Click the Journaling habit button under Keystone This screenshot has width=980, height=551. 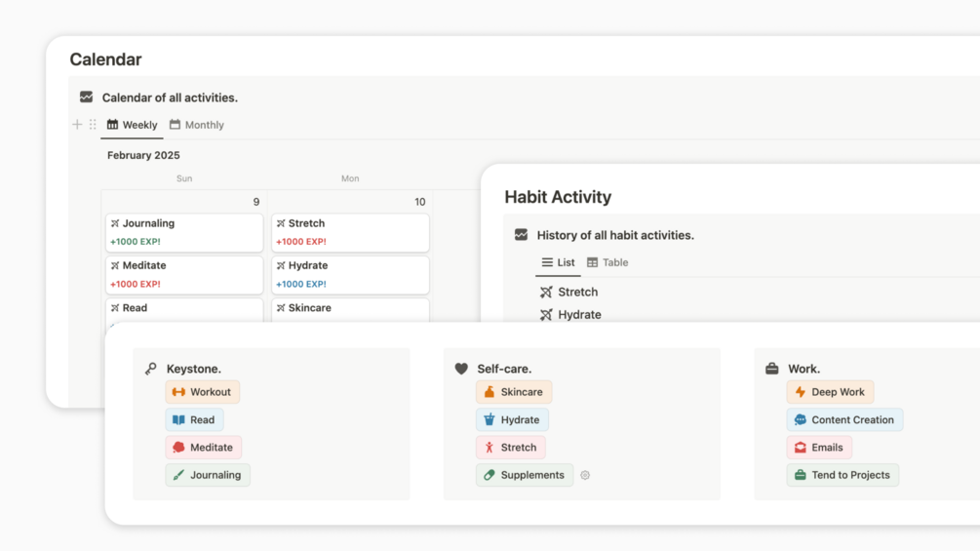(x=208, y=475)
